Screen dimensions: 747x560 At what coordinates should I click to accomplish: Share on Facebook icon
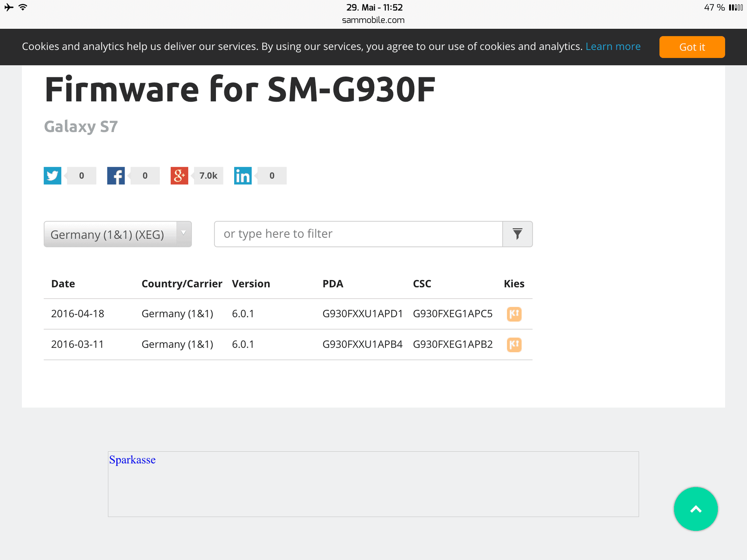pos(116,176)
